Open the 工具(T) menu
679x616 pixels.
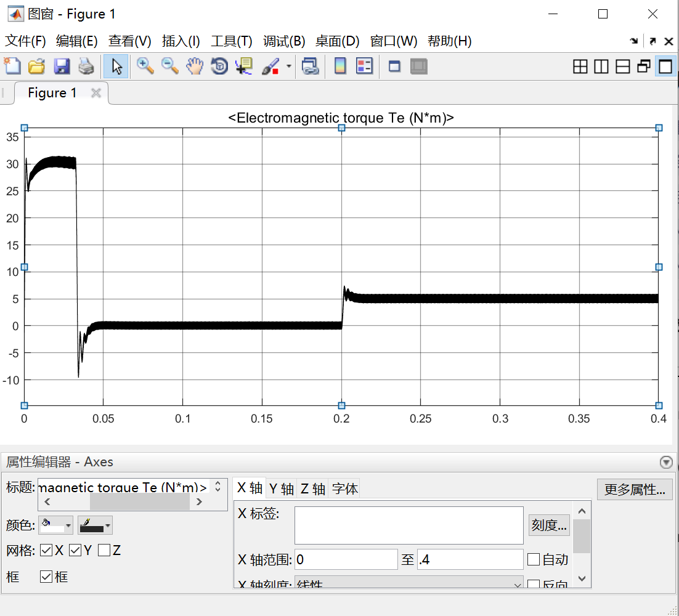click(x=232, y=41)
